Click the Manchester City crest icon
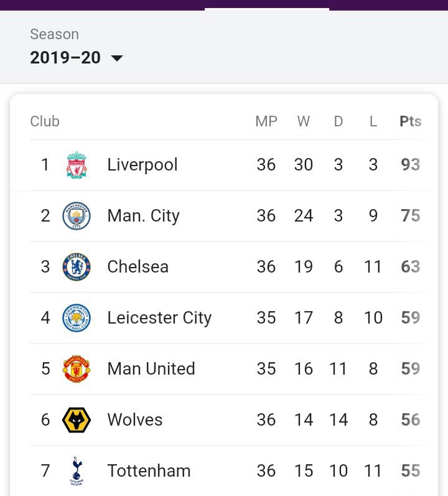The width and height of the screenshot is (448, 496). click(77, 216)
